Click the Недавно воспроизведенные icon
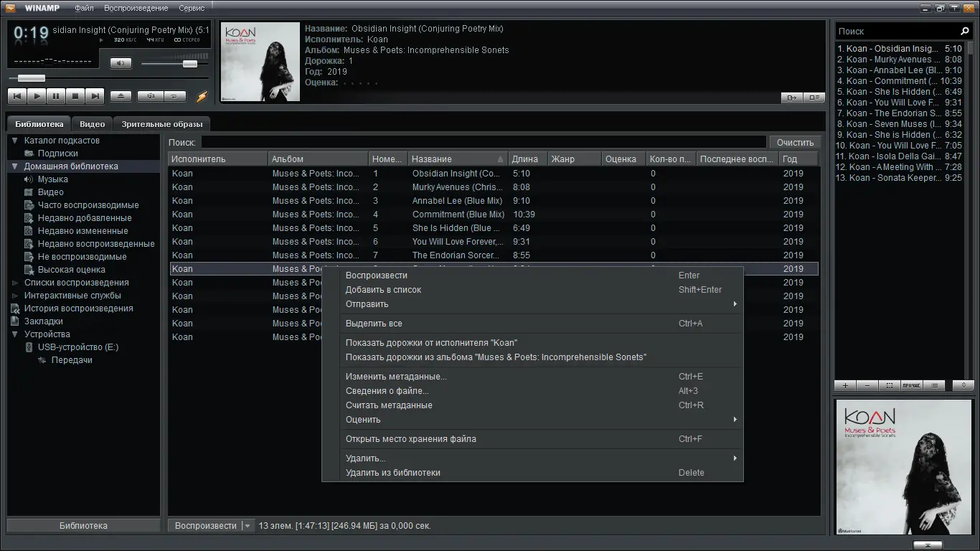Viewport: 980px width, 551px height. (x=29, y=244)
